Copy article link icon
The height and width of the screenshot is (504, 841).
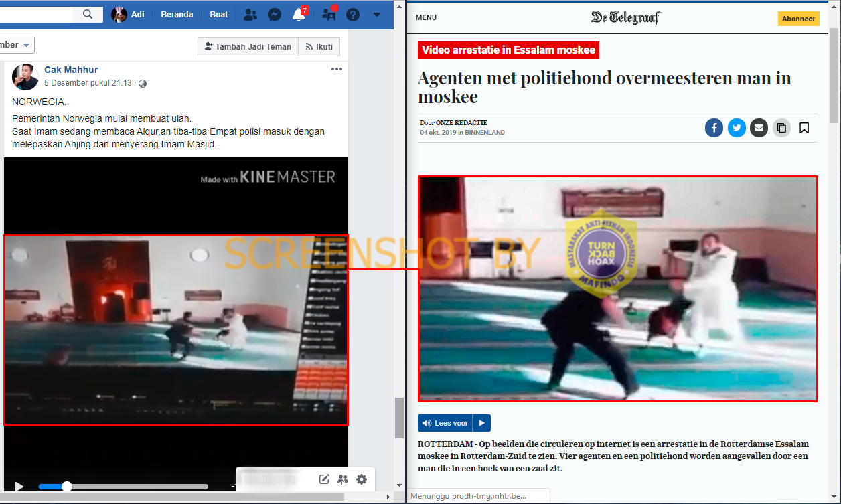click(781, 128)
